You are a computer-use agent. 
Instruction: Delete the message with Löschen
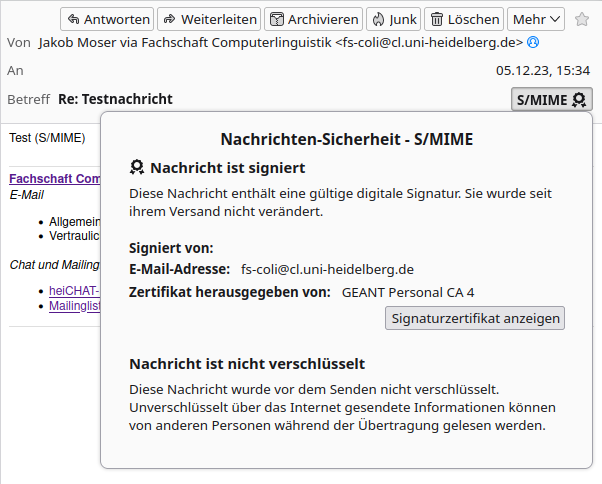coord(464,19)
